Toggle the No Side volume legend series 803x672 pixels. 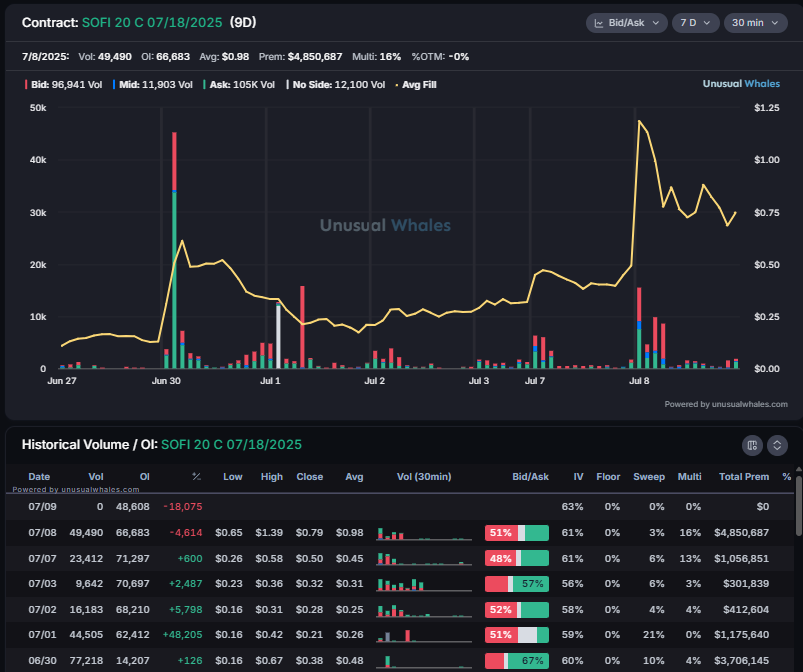point(335,85)
